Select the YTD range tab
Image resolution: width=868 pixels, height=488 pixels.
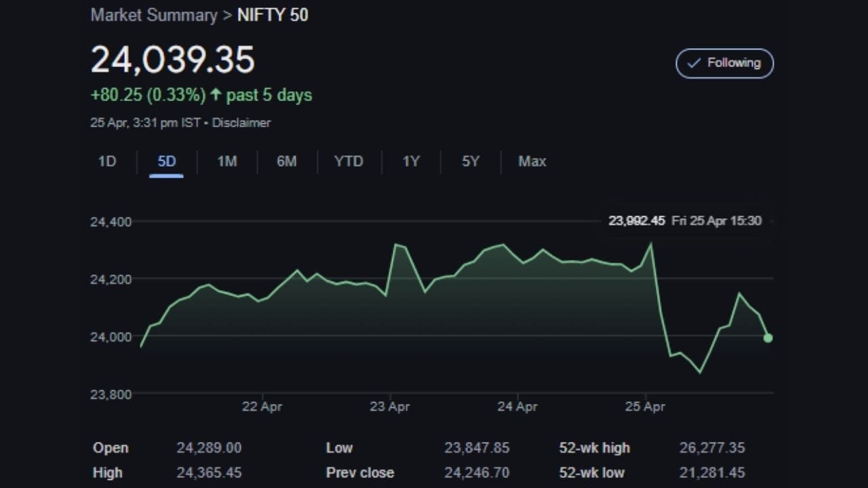pyautogui.click(x=349, y=161)
